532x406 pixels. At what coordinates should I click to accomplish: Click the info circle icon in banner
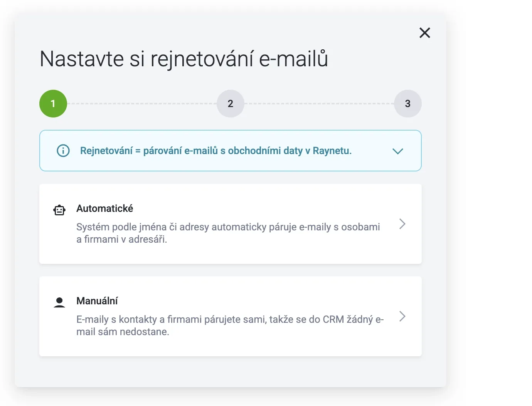[x=63, y=151]
